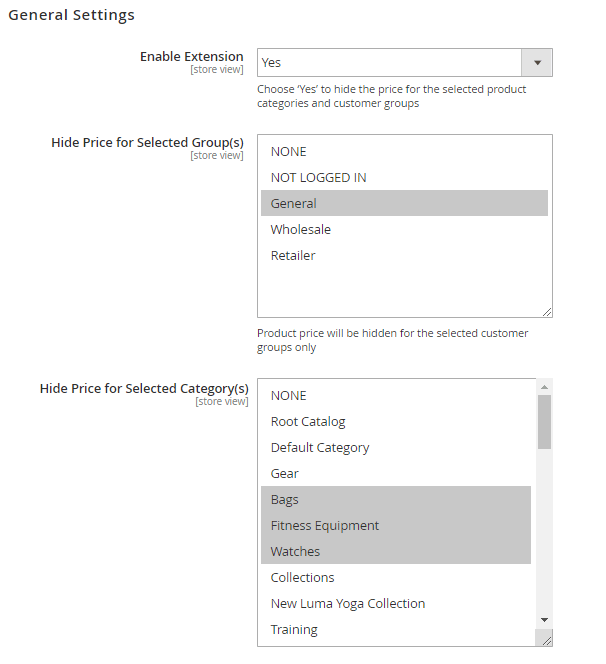Choose the General customer group
This screenshot has height=664, width=606.
point(294,204)
